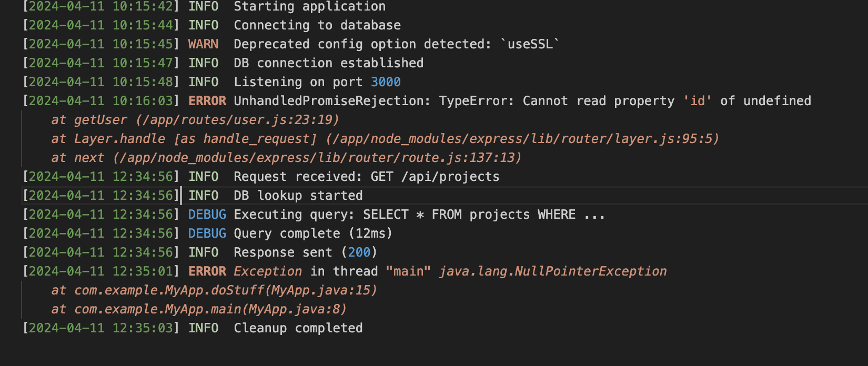Click the 'DB connection established' message
This screenshot has height=366, width=868.
[329, 63]
